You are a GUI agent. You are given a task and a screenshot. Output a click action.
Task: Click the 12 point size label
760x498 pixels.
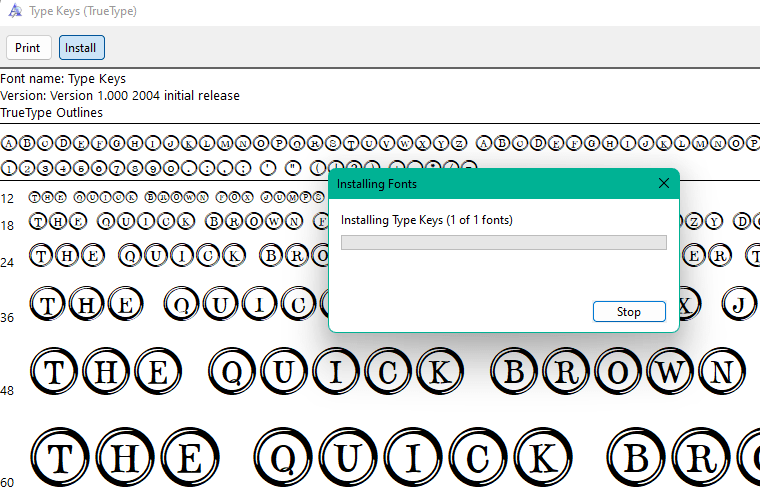click(8, 198)
